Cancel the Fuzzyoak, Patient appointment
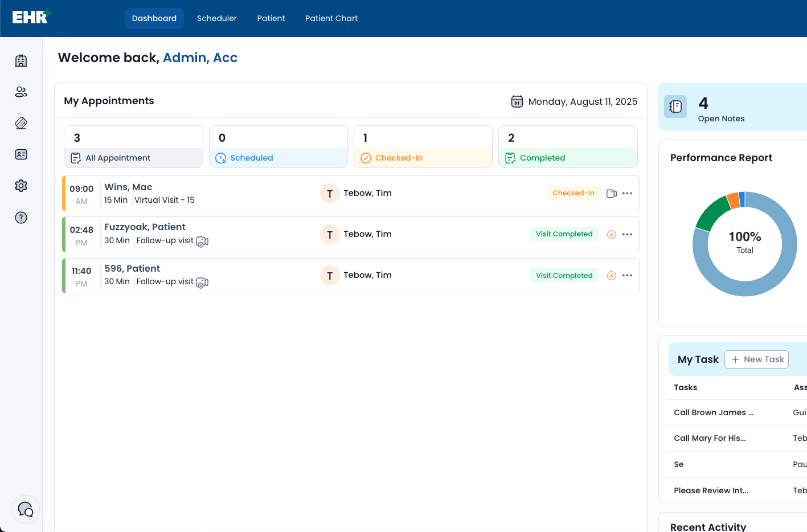The width and height of the screenshot is (807, 532). [x=612, y=234]
